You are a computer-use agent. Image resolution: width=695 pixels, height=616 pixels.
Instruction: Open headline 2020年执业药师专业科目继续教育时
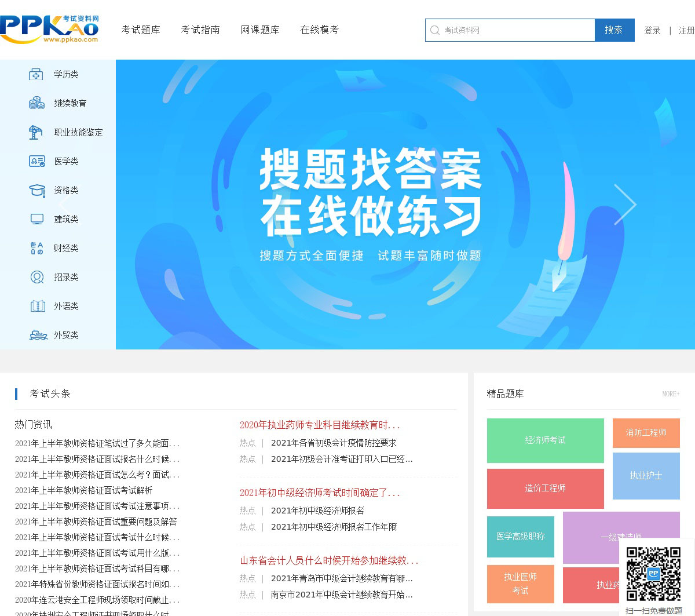pyautogui.click(x=320, y=425)
